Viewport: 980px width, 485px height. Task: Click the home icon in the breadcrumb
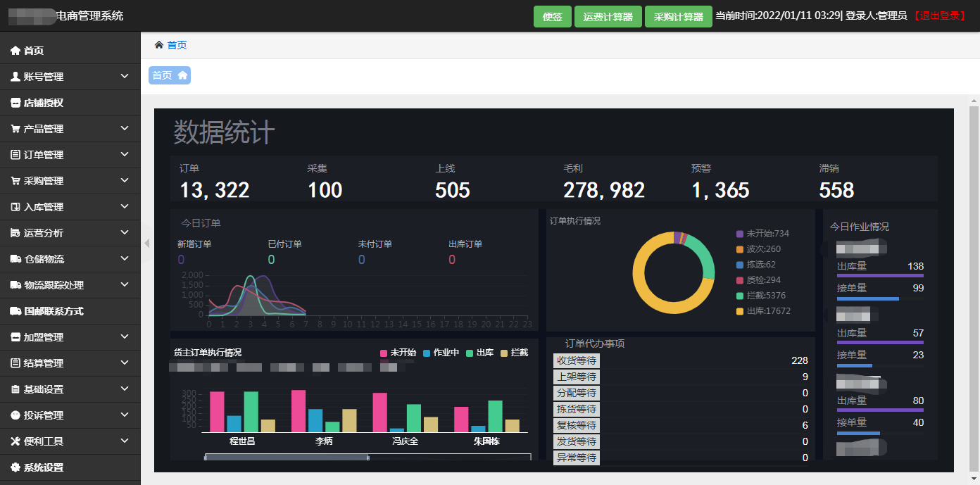[x=159, y=45]
